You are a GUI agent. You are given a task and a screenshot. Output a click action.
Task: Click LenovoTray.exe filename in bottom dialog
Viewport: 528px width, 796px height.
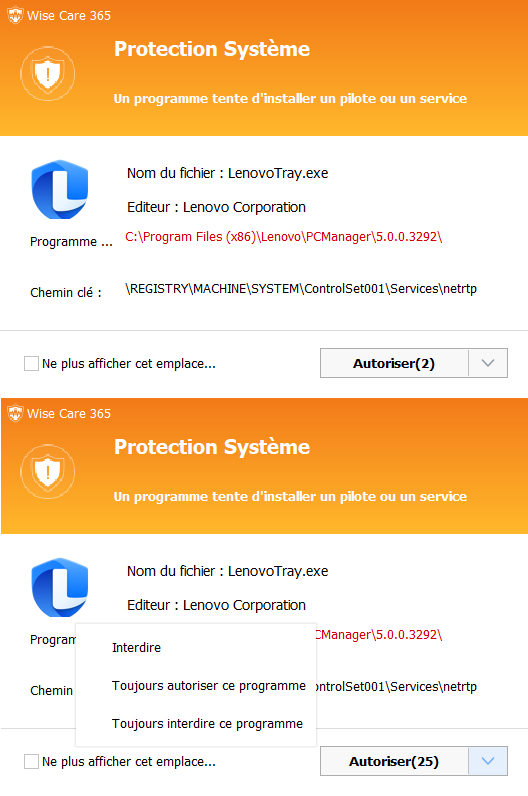coord(278,571)
